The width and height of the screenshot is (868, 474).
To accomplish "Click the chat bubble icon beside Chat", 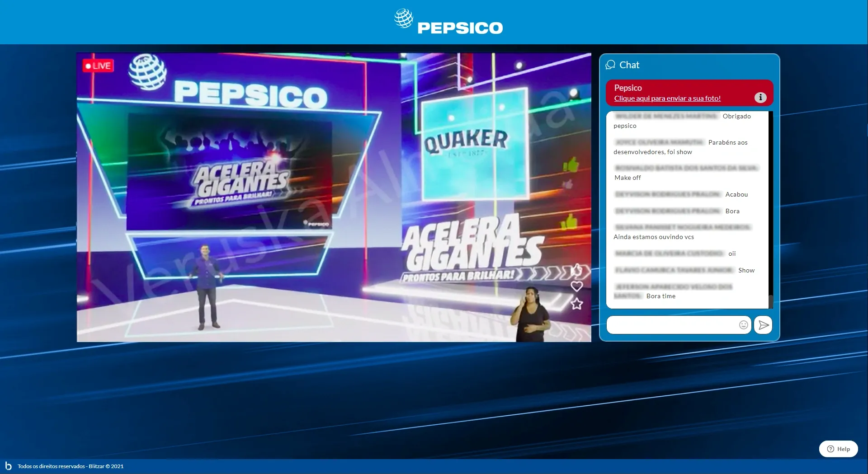I will coord(610,65).
